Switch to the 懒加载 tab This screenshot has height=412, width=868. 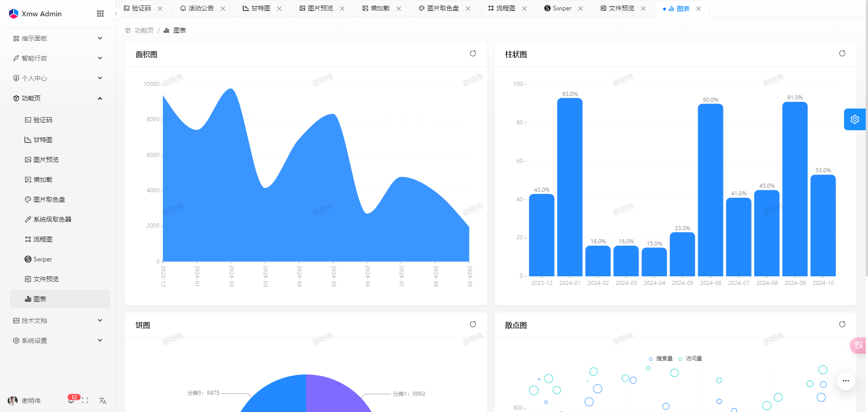376,8
